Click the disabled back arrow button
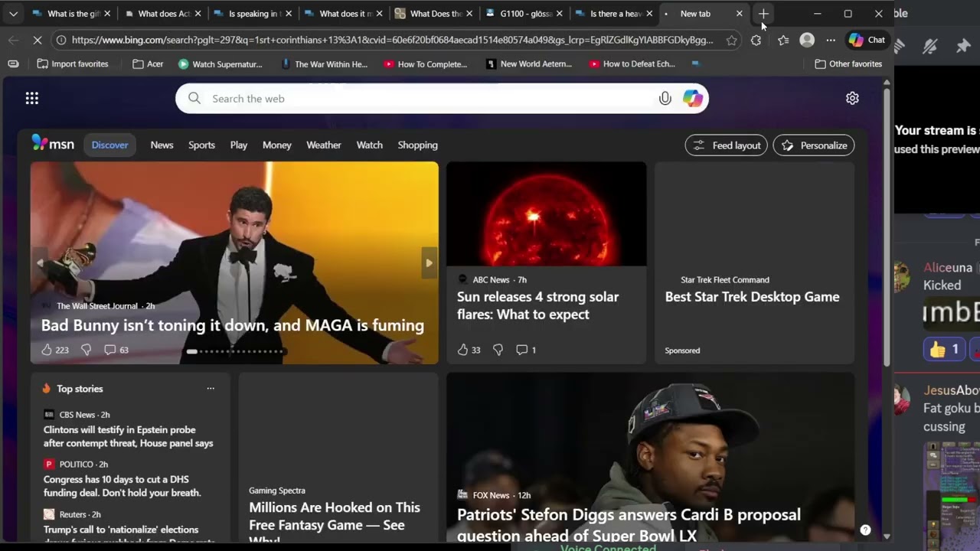Viewport: 980px width, 551px height. [x=13, y=40]
